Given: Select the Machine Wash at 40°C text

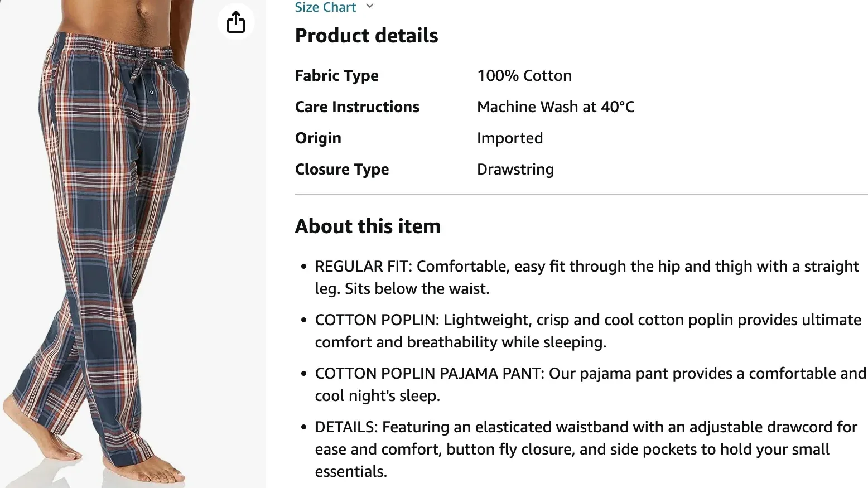Looking at the screenshot, I should pyautogui.click(x=555, y=107).
